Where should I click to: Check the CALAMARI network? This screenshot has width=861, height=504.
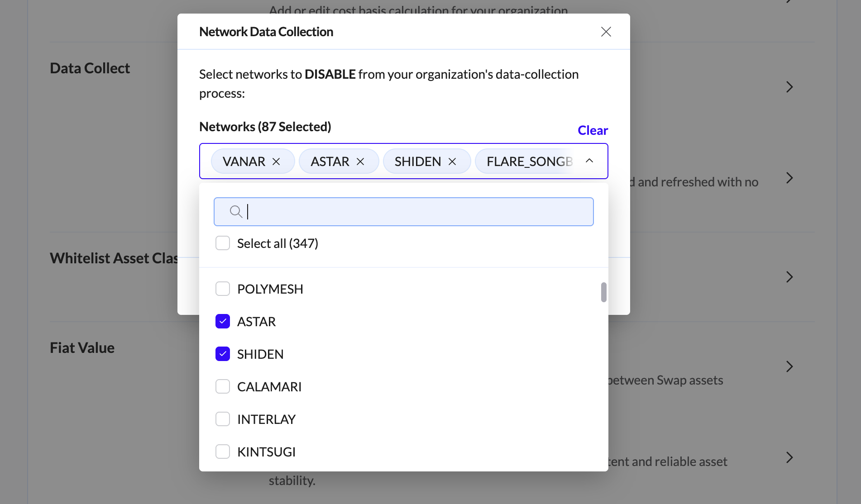tap(222, 386)
